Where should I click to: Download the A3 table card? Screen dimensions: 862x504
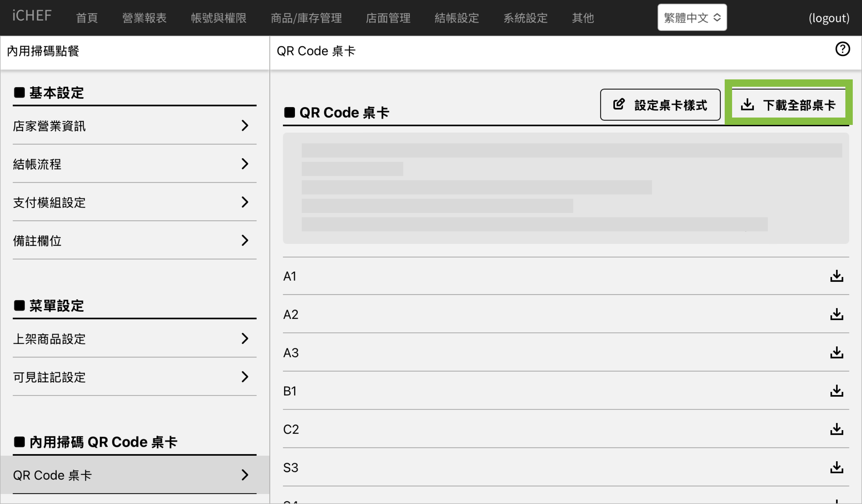point(836,353)
